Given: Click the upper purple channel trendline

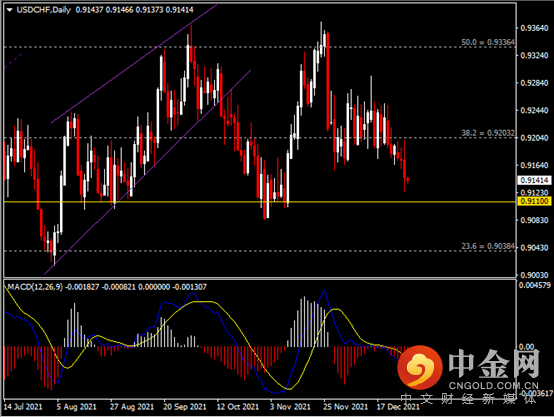Looking at the screenshot, I should [x=134, y=64].
